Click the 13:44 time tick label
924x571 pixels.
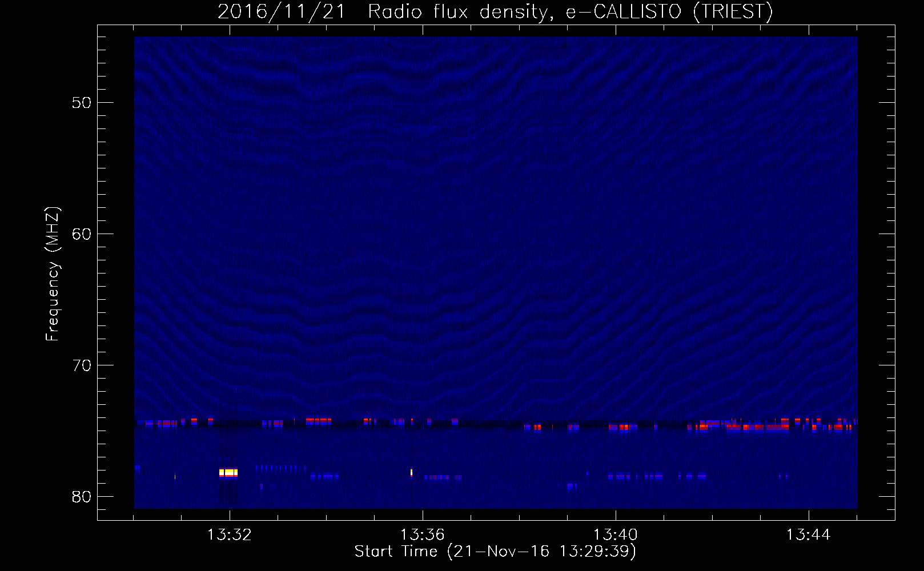[x=808, y=535]
